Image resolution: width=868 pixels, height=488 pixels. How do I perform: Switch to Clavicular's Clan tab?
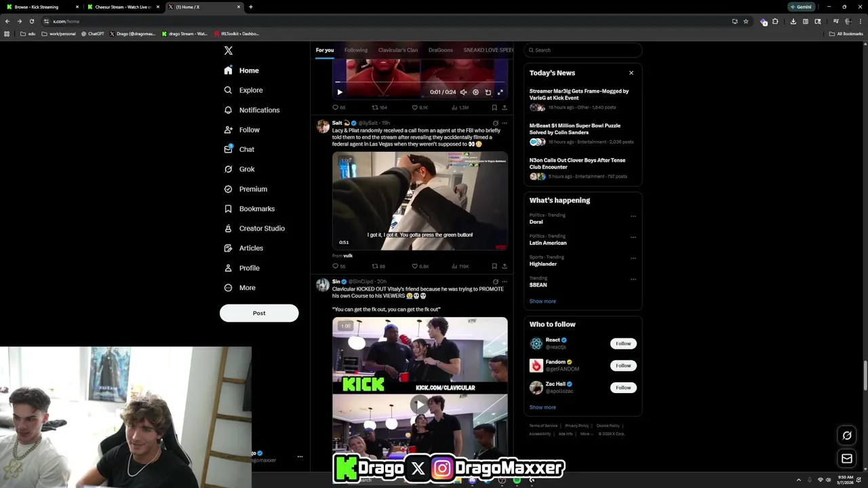click(x=398, y=50)
